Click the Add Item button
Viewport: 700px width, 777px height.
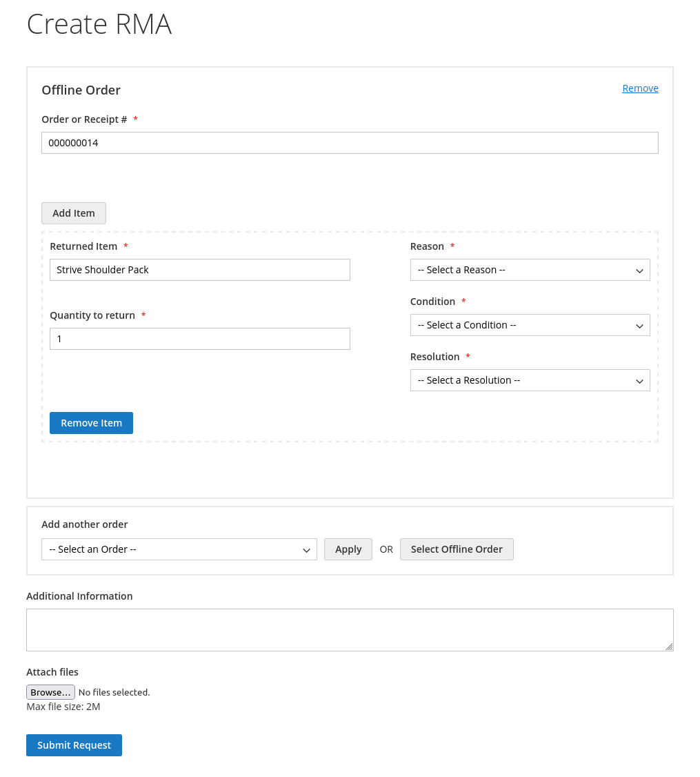pyautogui.click(x=73, y=213)
